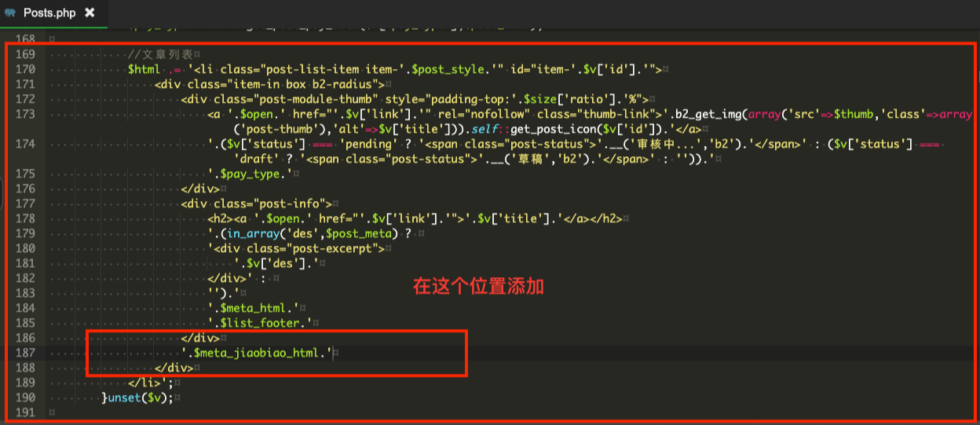Click the red 在这个位置添加 annotation text
Image resolution: width=980 pixels, height=425 pixels.
pyautogui.click(x=479, y=287)
